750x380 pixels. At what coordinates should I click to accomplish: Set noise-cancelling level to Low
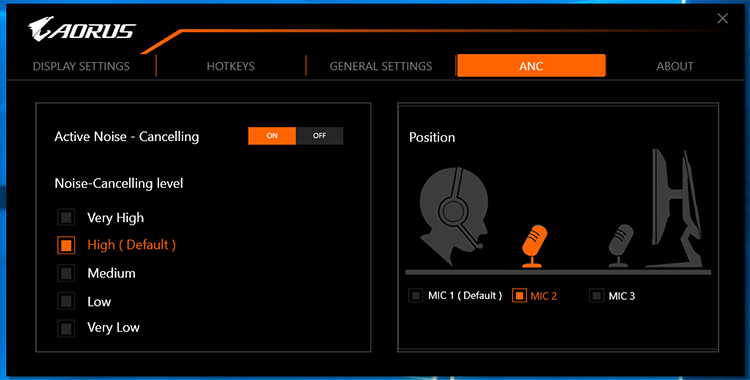coord(66,302)
